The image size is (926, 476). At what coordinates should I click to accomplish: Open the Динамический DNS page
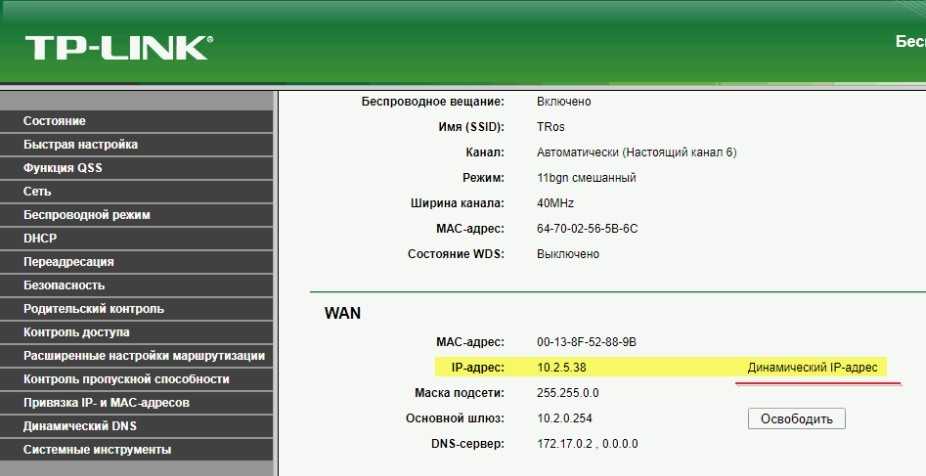79,426
